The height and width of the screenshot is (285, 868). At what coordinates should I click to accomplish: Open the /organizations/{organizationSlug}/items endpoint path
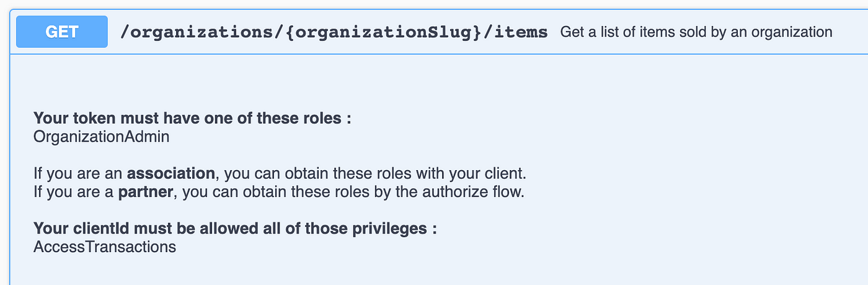(x=334, y=32)
